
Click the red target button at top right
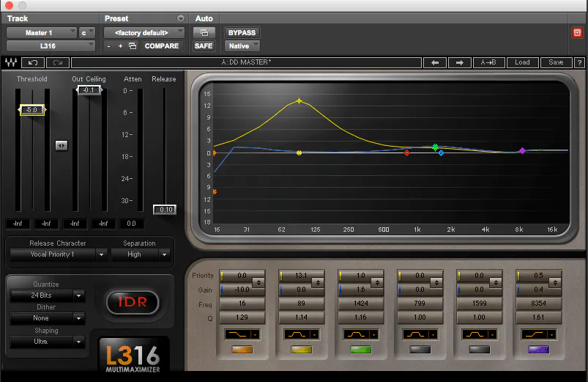coord(577,33)
